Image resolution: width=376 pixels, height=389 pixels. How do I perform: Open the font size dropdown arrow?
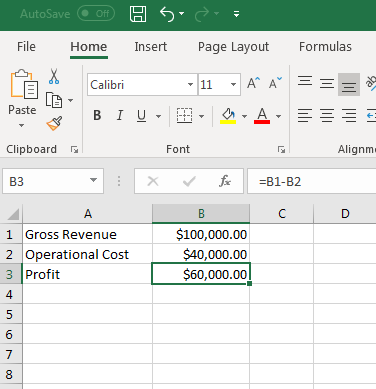[x=233, y=85]
